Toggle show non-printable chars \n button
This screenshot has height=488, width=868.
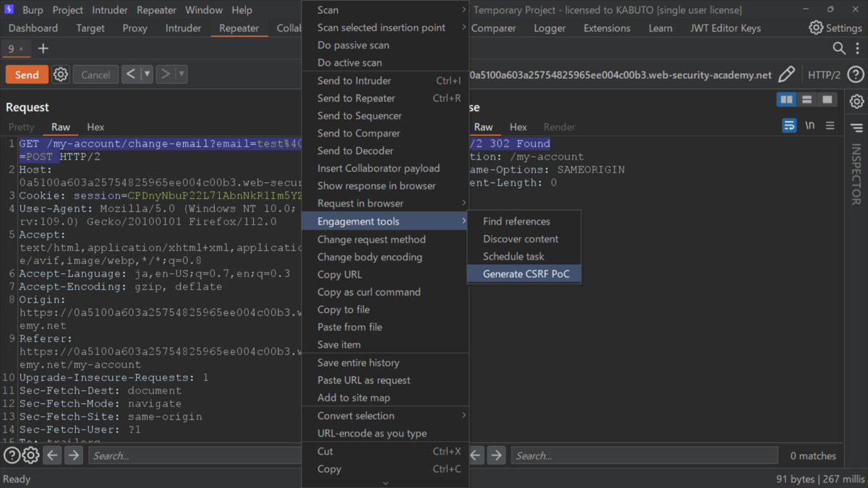809,125
